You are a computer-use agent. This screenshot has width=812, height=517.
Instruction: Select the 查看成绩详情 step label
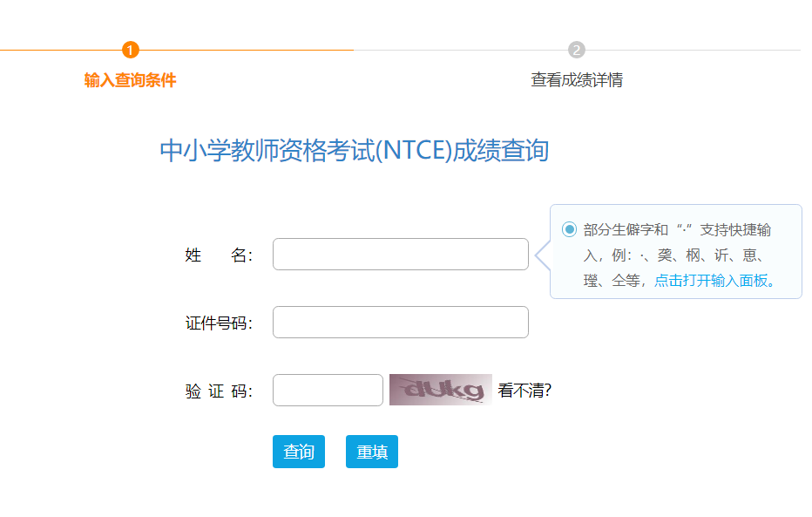[577, 80]
